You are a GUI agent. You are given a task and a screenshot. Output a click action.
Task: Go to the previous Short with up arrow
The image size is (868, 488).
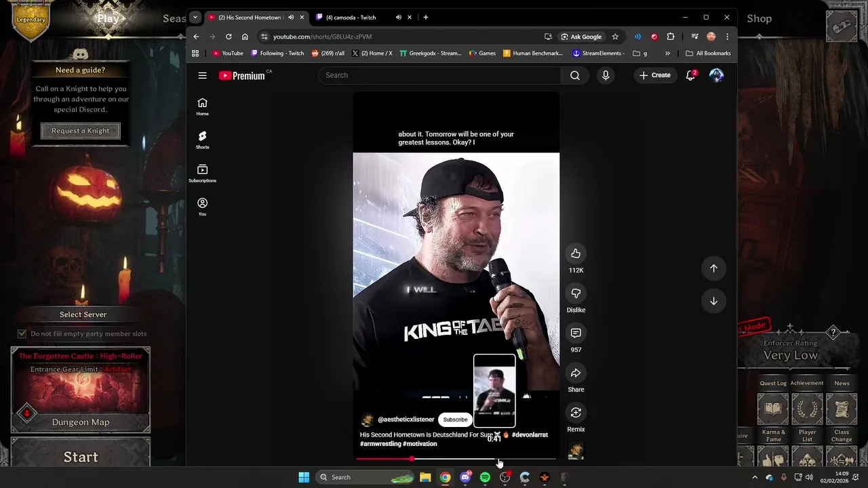[713, 268]
